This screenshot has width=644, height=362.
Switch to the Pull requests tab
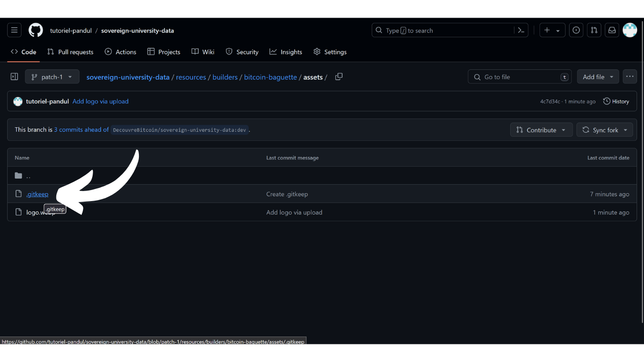pyautogui.click(x=70, y=52)
